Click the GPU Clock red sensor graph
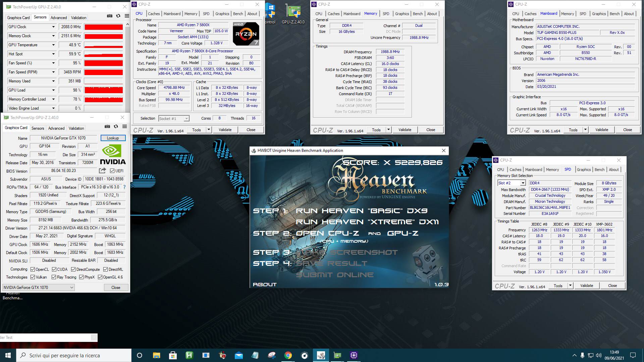Screen dimensions: 644x362 pyautogui.click(x=104, y=27)
